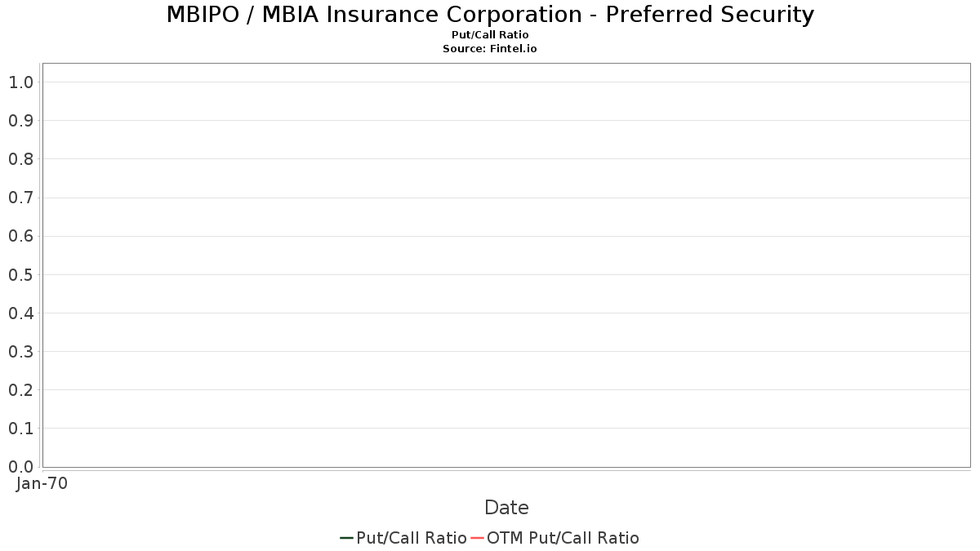Click the 0.1 y-axis tick label

click(x=20, y=429)
